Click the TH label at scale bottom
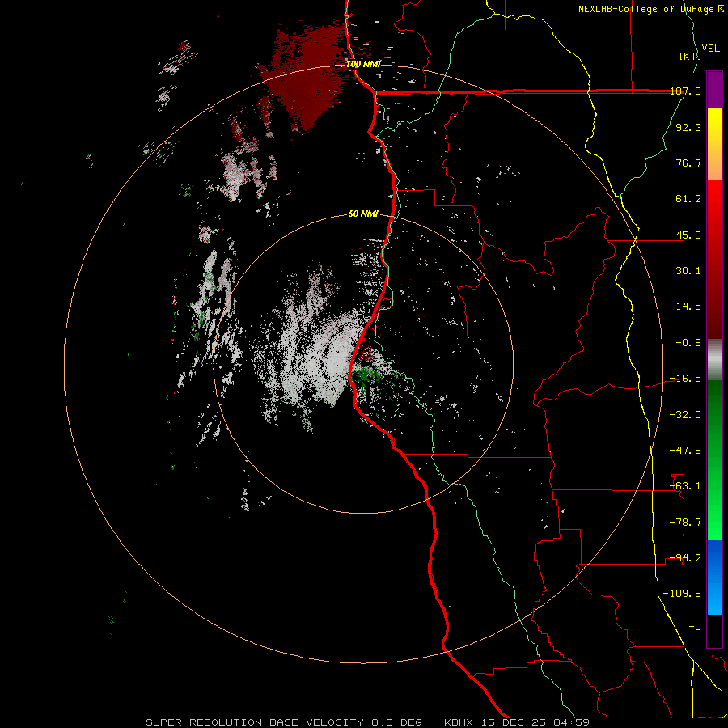Screen dimensions: 728x728 tap(695, 630)
